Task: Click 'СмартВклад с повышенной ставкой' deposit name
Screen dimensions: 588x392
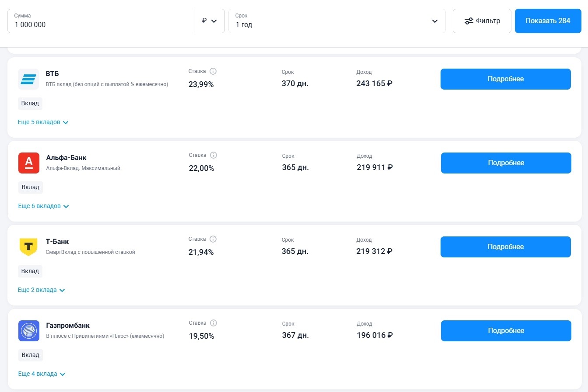Action: click(x=91, y=252)
